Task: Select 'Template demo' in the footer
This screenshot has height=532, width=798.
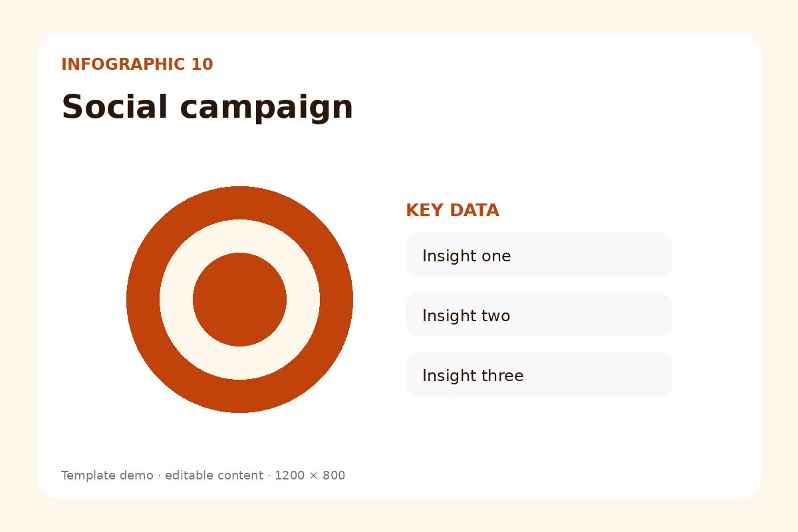Action: click(107, 475)
